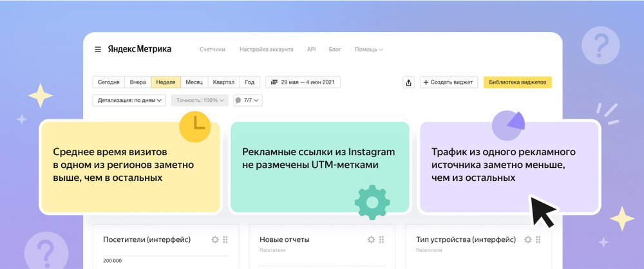644x269 pixels.
Task: Open the Точность: 100% dropdown
Action: point(200,100)
